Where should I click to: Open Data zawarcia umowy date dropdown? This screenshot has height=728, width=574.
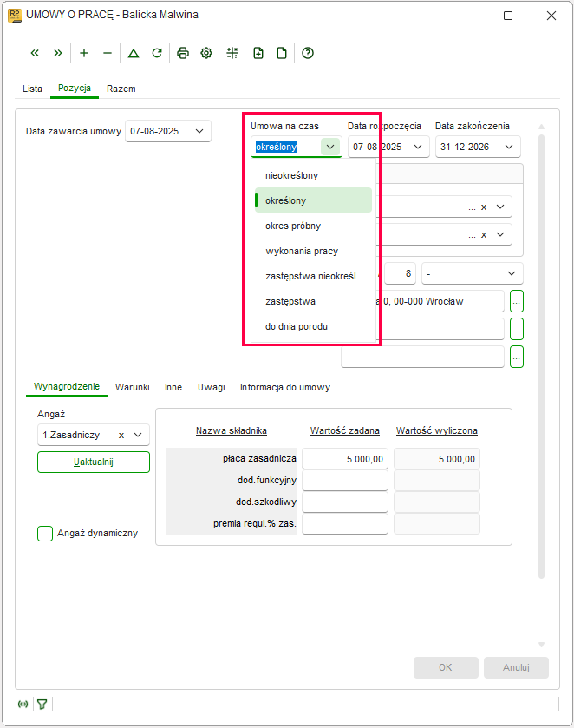click(x=199, y=131)
